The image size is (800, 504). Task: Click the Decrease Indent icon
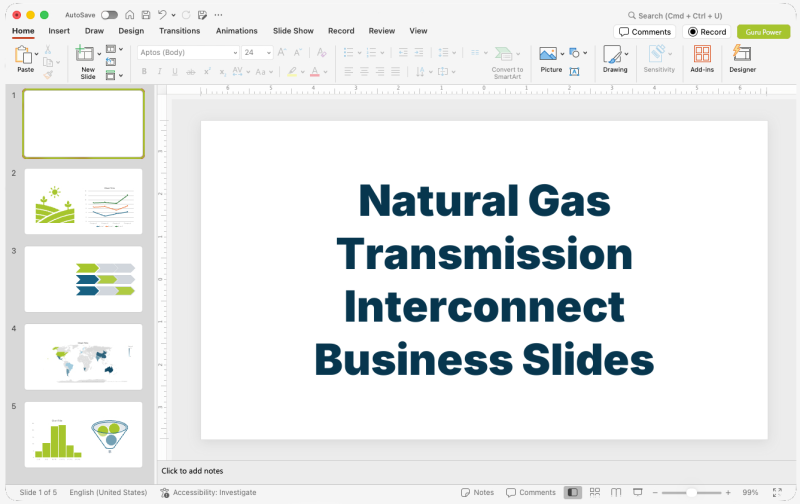point(403,52)
